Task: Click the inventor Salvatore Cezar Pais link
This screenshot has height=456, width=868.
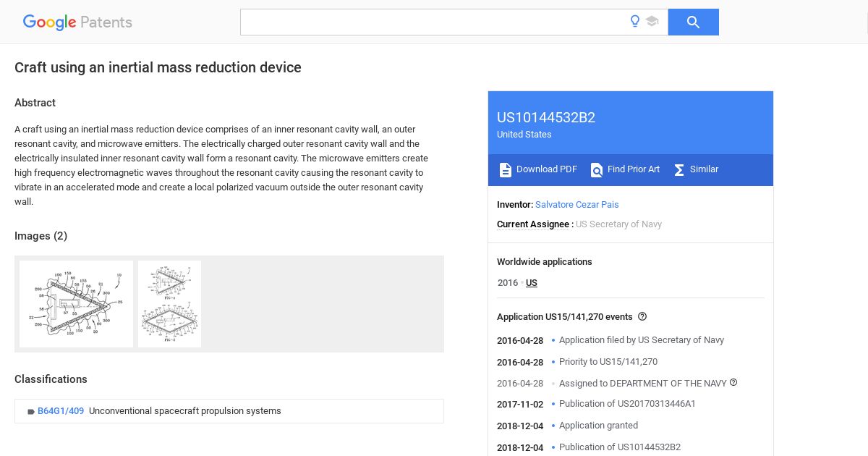Action: pyautogui.click(x=577, y=205)
